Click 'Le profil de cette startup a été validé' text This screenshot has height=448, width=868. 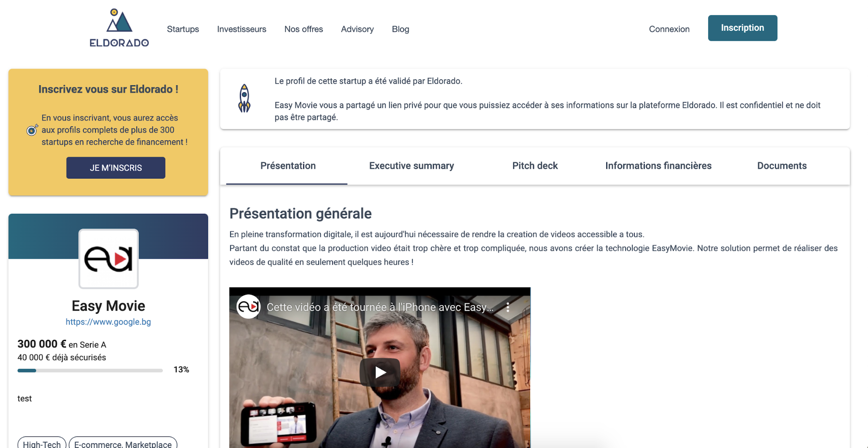pos(368,81)
